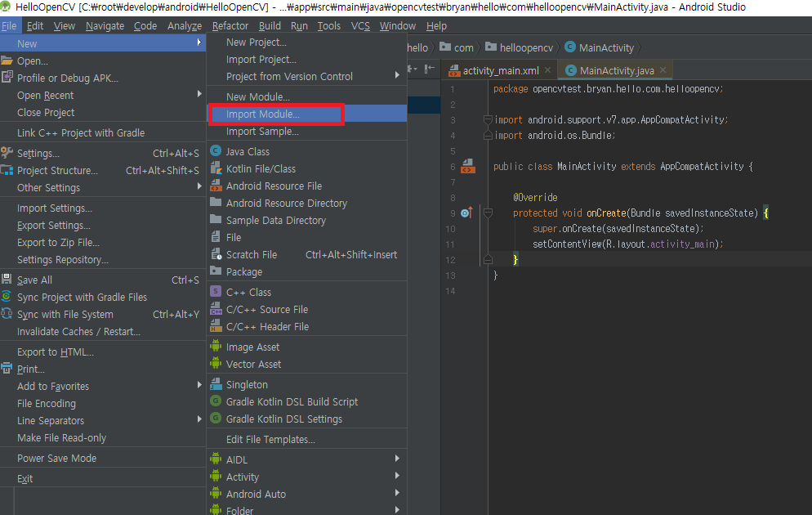Screen dimensions: 812x515
Task: Click Android Resource File icon
Action: click(216, 186)
